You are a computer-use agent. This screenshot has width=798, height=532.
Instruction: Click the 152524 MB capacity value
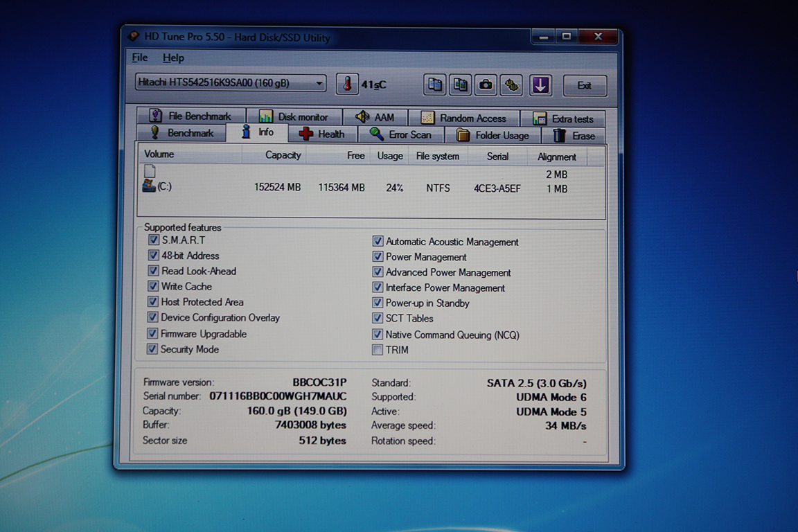(x=277, y=187)
